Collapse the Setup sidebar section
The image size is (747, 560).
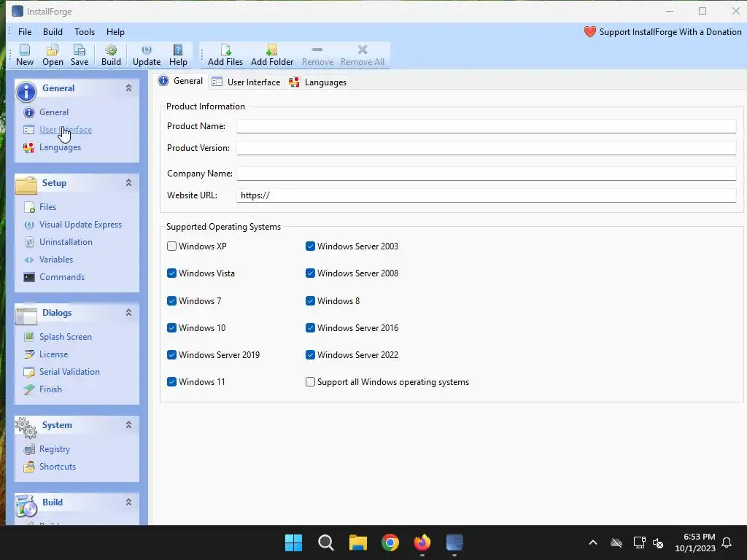click(x=128, y=183)
